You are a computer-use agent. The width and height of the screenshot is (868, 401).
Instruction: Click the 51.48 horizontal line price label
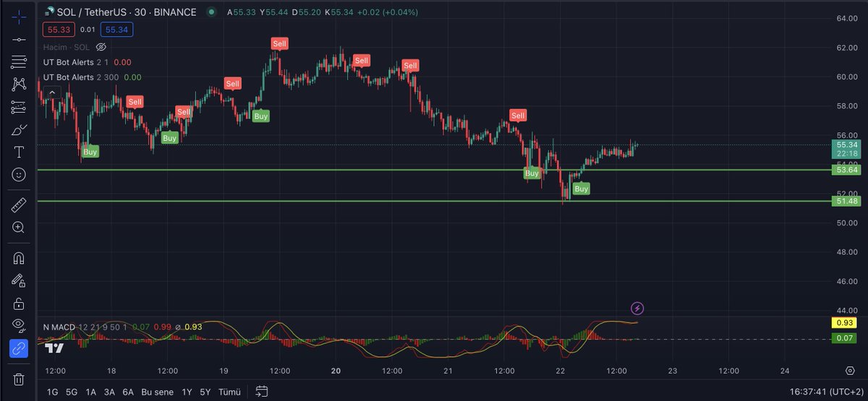845,201
